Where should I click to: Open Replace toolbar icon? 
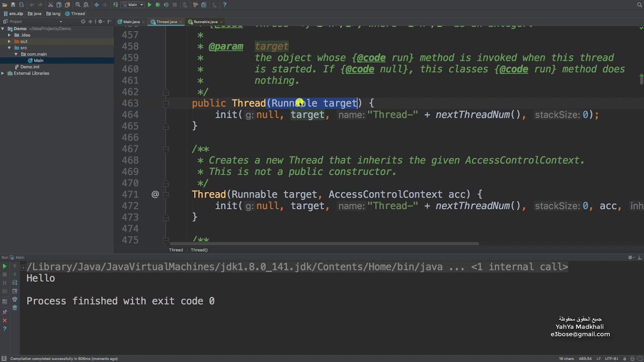point(86,5)
